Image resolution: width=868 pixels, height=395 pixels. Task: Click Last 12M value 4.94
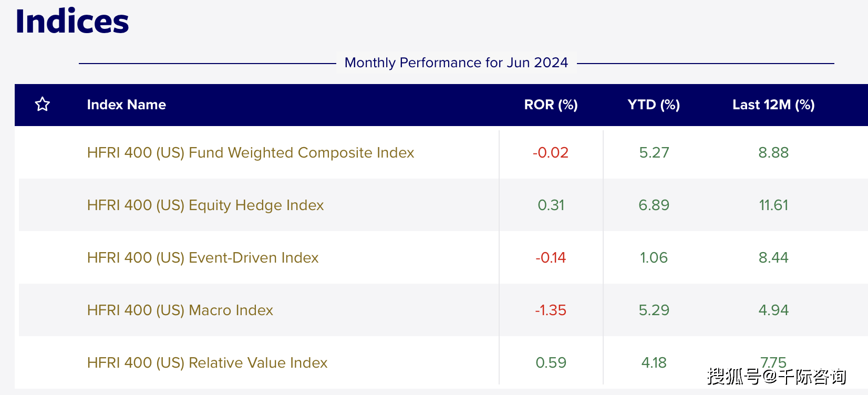pyautogui.click(x=773, y=310)
